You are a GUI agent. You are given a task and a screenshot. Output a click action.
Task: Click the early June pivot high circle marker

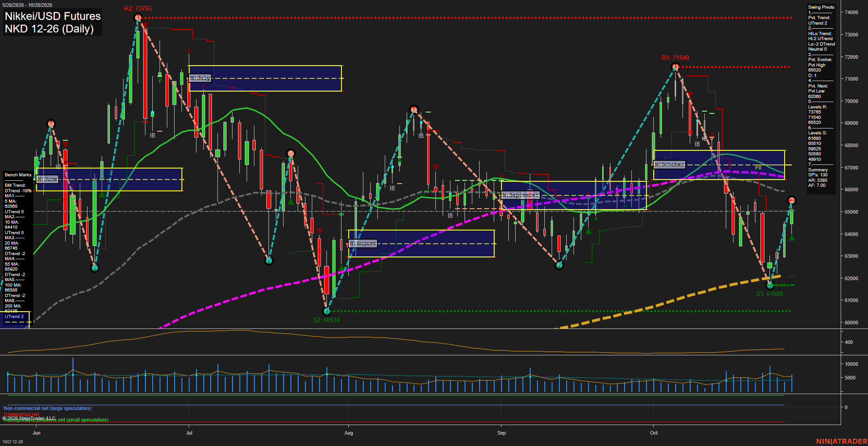[51, 123]
